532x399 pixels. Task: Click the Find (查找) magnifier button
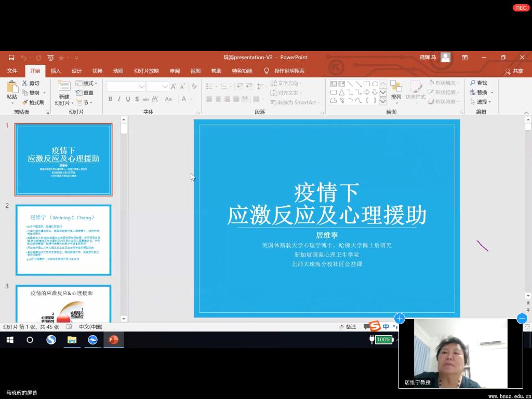coord(478,83)
